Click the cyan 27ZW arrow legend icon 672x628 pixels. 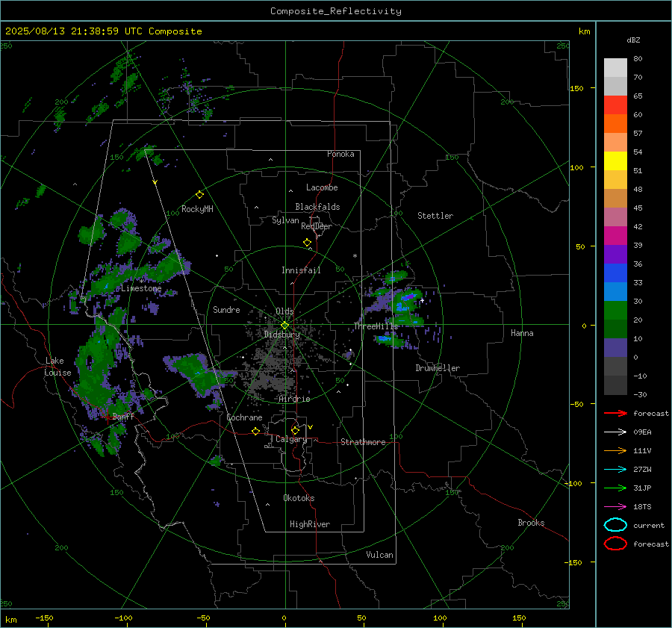click(615, 470)
